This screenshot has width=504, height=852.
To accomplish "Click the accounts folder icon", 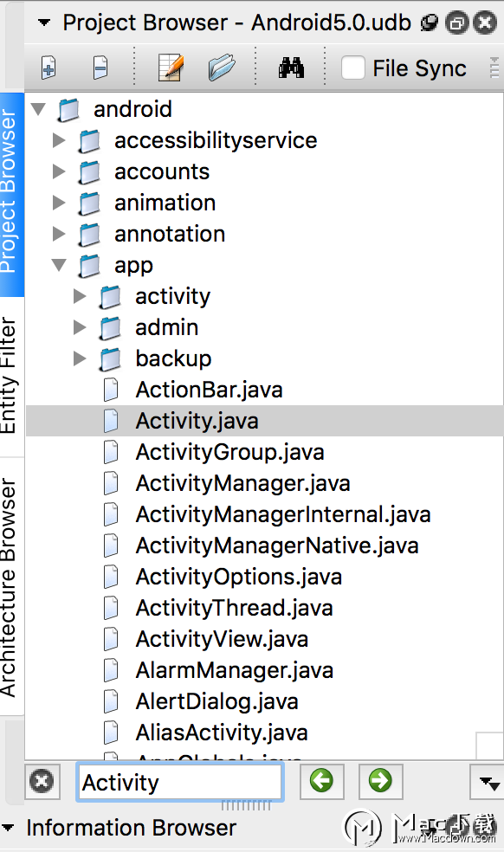I will pyautogui.click(x=90, y=171).
